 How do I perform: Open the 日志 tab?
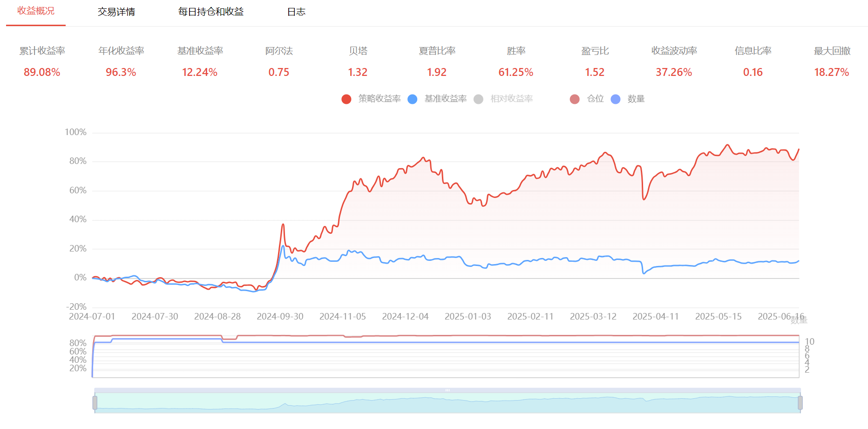296,12
